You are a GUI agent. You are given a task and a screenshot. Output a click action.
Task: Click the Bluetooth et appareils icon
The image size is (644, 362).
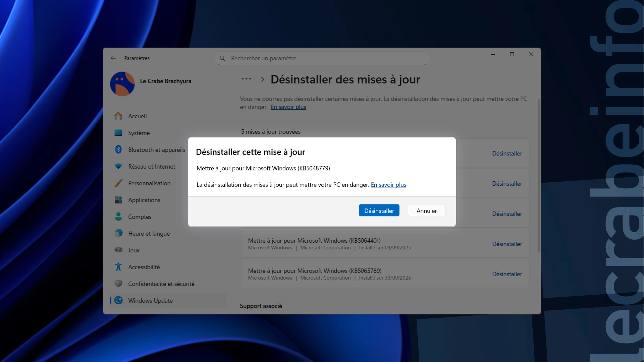(x=118, y=149)
